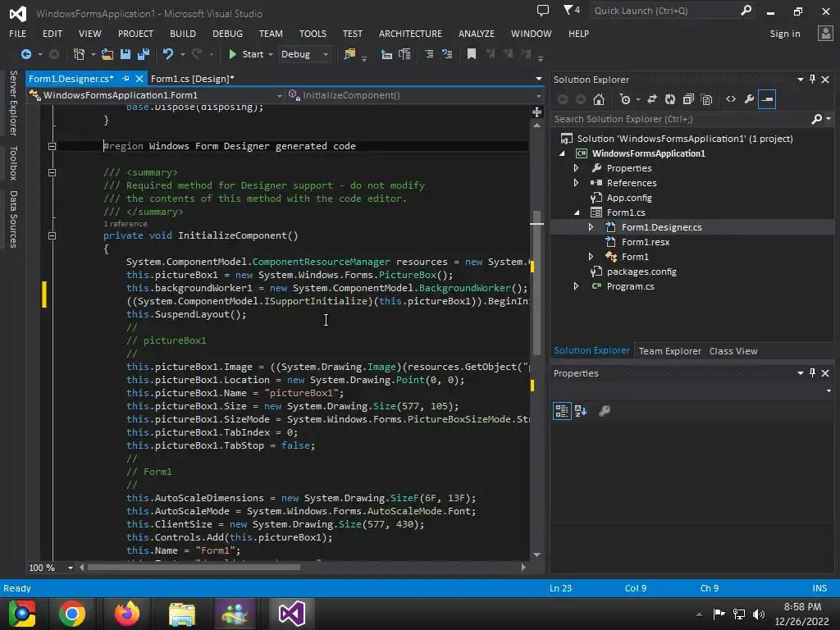
Task: Toggle pin on Form1.Designer.cs tab
Action: tap(126, 79)
